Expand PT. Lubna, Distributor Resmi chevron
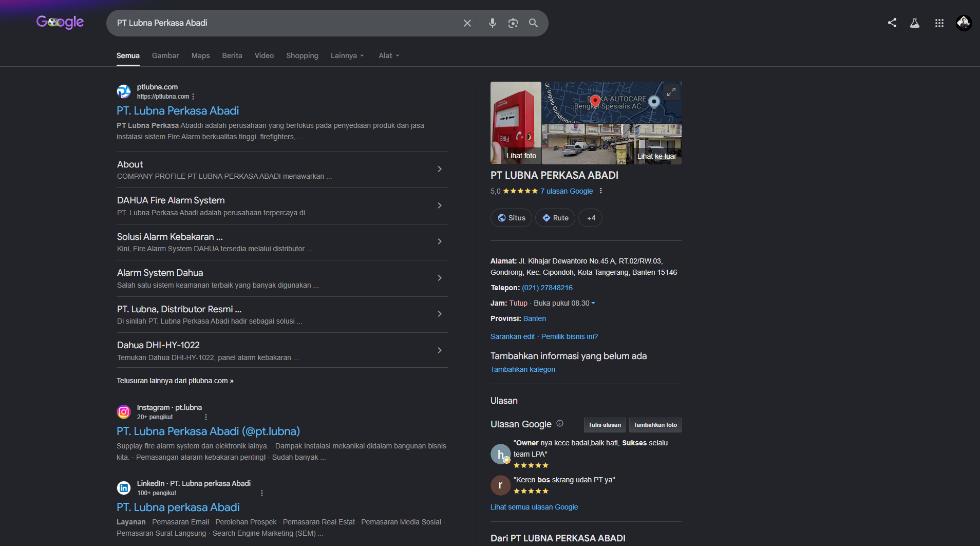This screenshot has height=546, width=980. pos(440,314)
